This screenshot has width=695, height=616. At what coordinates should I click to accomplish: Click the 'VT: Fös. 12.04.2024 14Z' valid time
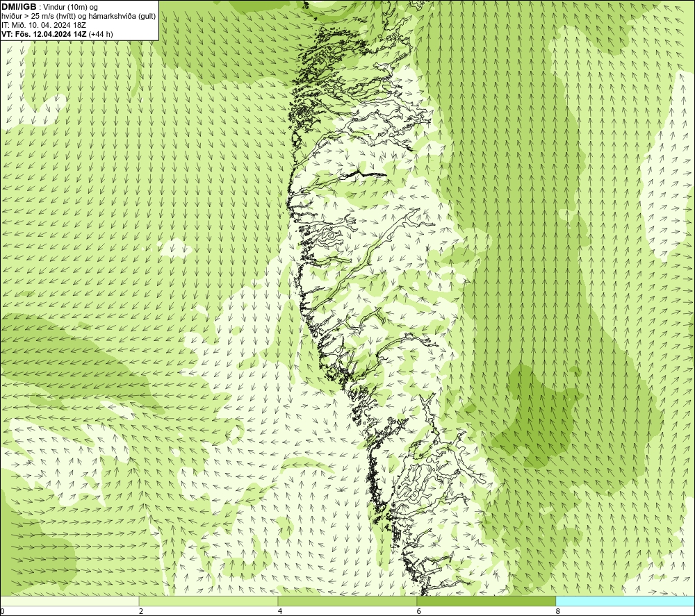[44, 34]
